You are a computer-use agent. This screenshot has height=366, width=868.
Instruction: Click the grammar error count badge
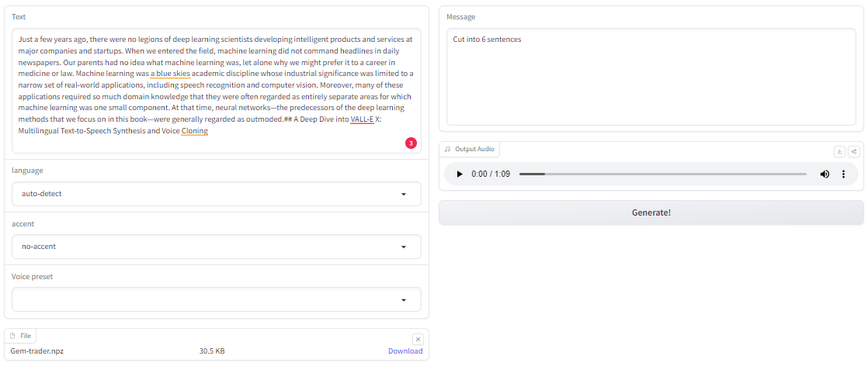coord(411,143)
